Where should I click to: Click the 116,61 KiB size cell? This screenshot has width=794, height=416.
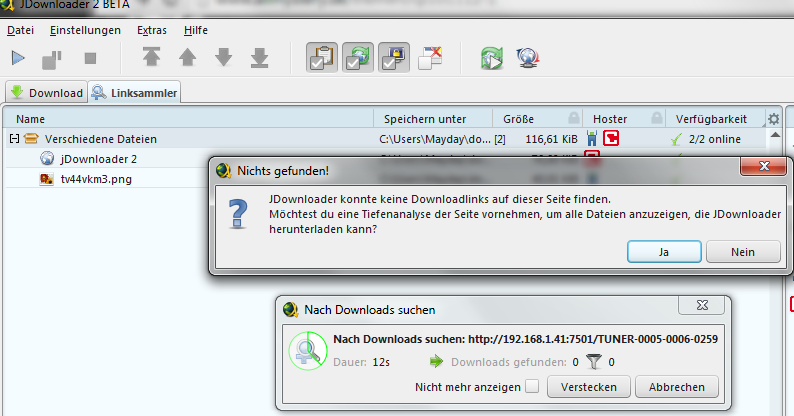coord(551,139)
